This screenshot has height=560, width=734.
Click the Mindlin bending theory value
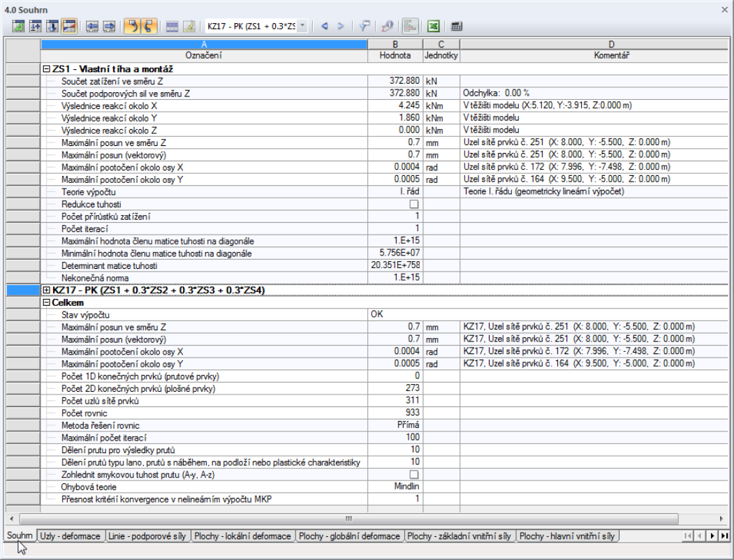tap(406, 487)
